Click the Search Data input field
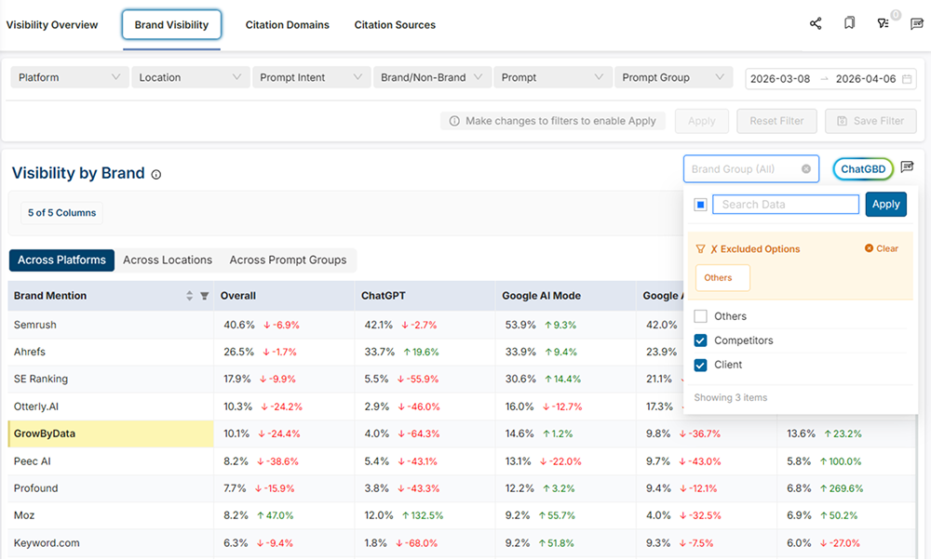Viewport: 931px width, 560px height. (x=785, y=205)
